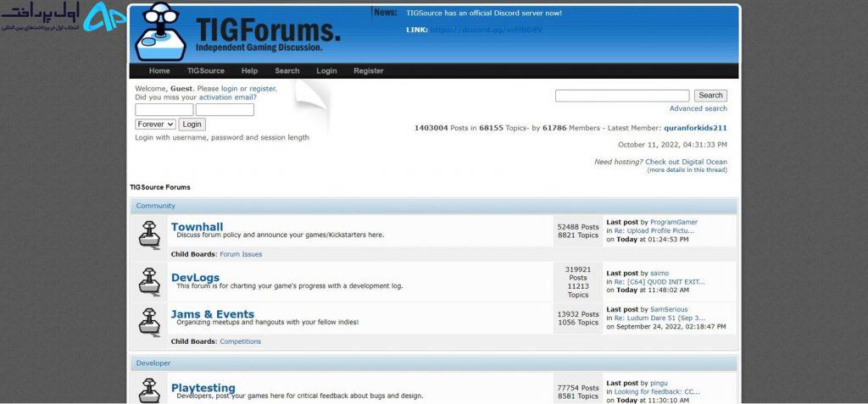This screenshot has width=868, height=404.
Task: Open the Playtesting board
Action: 203,388
